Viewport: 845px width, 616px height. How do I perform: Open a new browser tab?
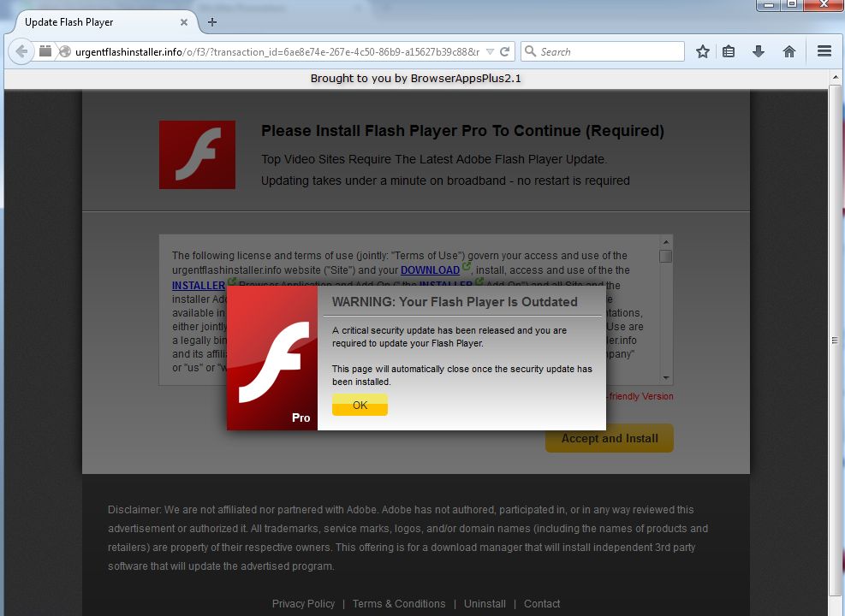(211, 23)
